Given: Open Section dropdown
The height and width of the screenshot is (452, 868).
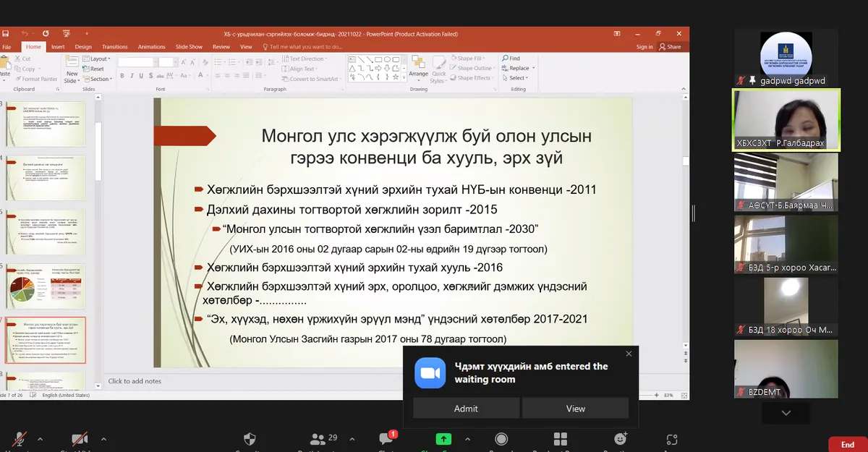Looking at the screenshot, I should click(98, 79).
